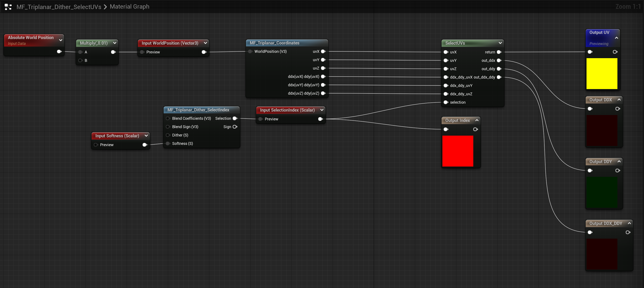Click the WorldPosition input pin on MF_Triplanar_Coordinates
Screen dimensions: 644x288
click(250, 51)
